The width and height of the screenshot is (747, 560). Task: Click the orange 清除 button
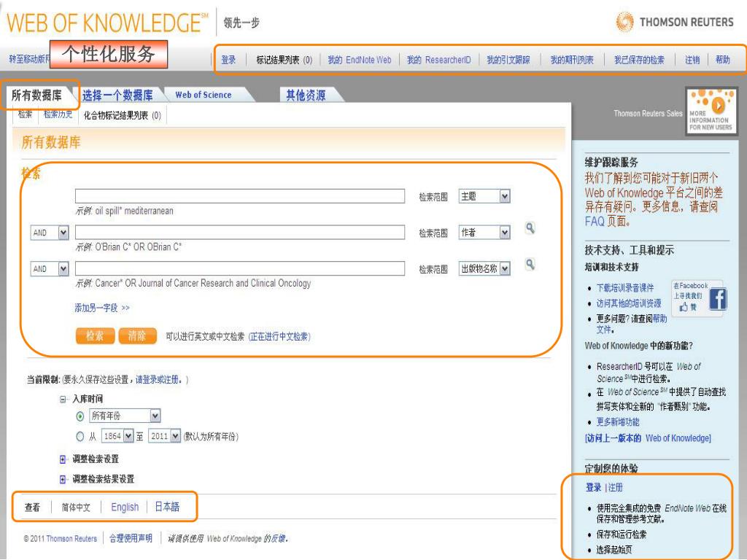[137, 335]
